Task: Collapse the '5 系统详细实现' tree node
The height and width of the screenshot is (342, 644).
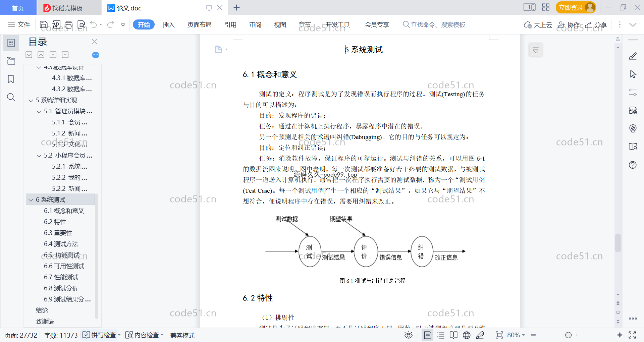Action: coord(31,100)
